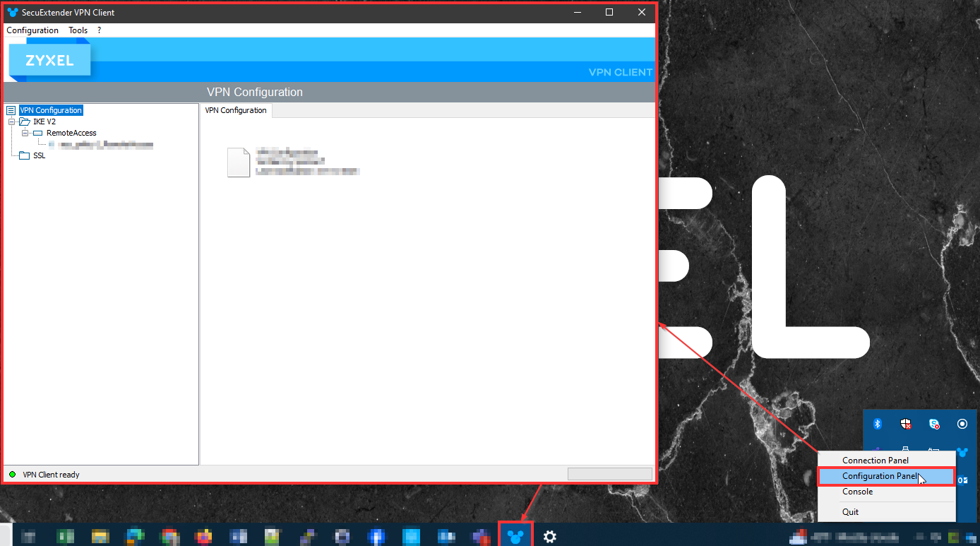
Task: Click the green VPN Client ready status indicator
Action: click(x=12, y=475)
